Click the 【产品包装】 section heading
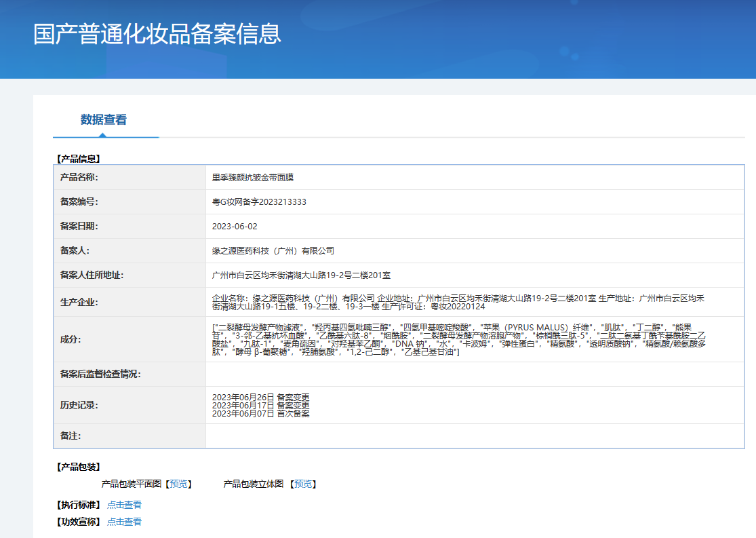 click(78, 467)
